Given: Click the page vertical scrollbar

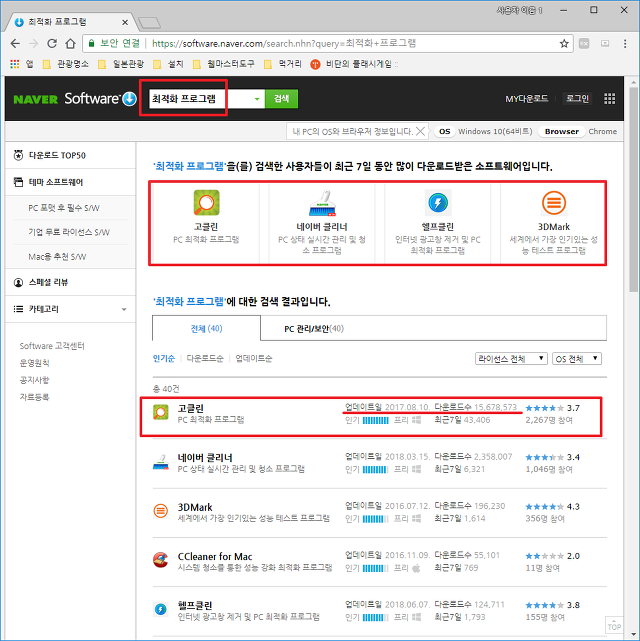Looking at the screenshot, I should [633, 189].
